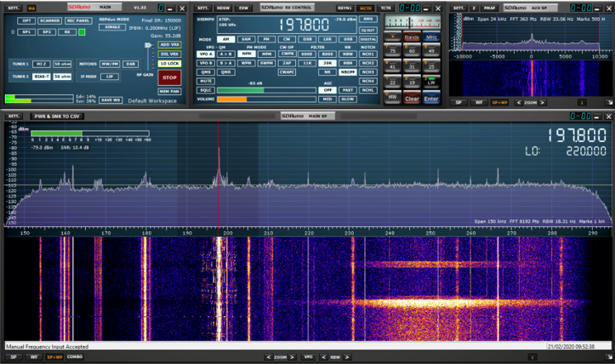Increase zoom with right arrow in Main SP
This screenshot has height=364, width=615.
click(293, 357)
